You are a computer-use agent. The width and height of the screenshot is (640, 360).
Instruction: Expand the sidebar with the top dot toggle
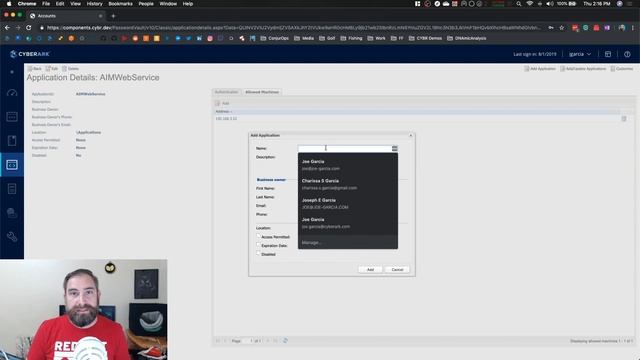point(12,72)
